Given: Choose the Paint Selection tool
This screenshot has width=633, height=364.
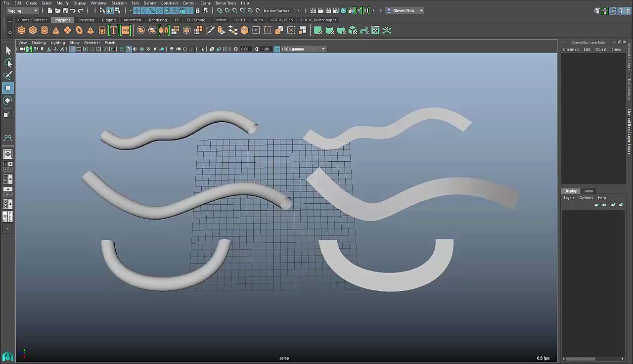Looking at the screenshot, I should point(8,75).
